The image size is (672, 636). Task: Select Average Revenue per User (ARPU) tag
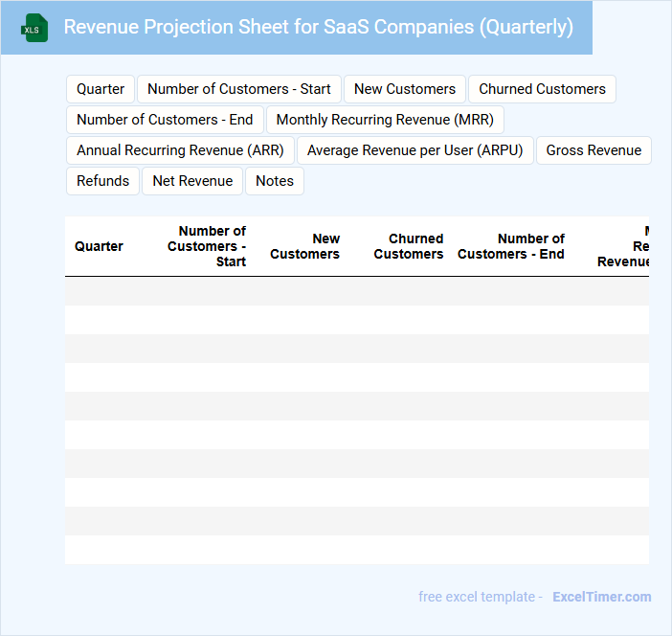click(415, 150)
